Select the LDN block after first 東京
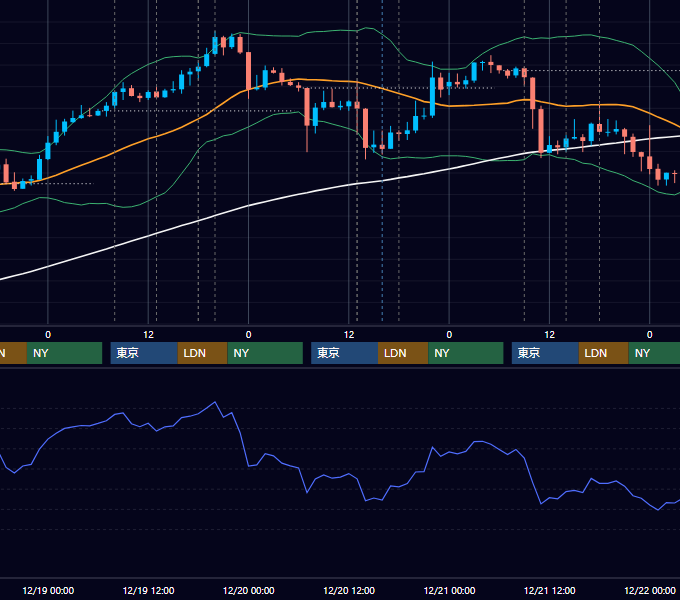Image resolution: width=680 pixels, height=600 pixels. tap(203, 353)
